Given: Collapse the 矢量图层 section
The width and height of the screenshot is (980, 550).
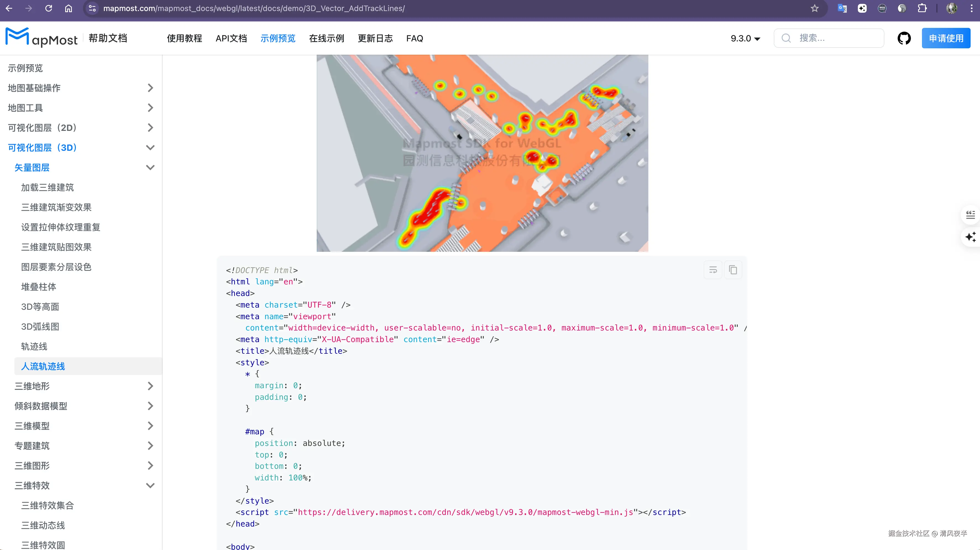Looking at the screenshot, I should tap(150, 168).
